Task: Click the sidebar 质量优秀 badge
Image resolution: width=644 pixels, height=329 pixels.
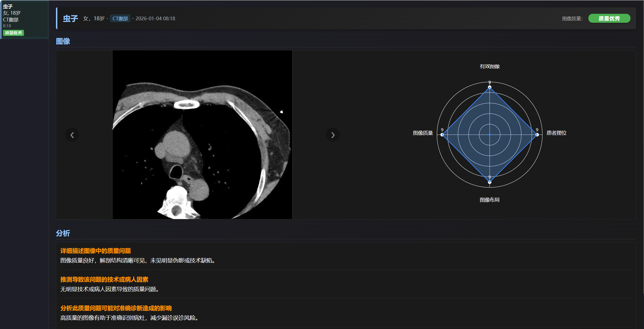Action: 13,33
